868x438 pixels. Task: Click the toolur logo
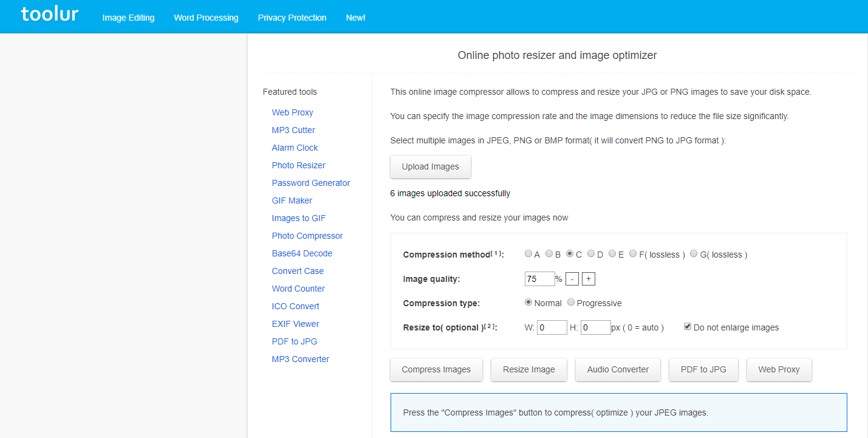(x=50, y=15)
